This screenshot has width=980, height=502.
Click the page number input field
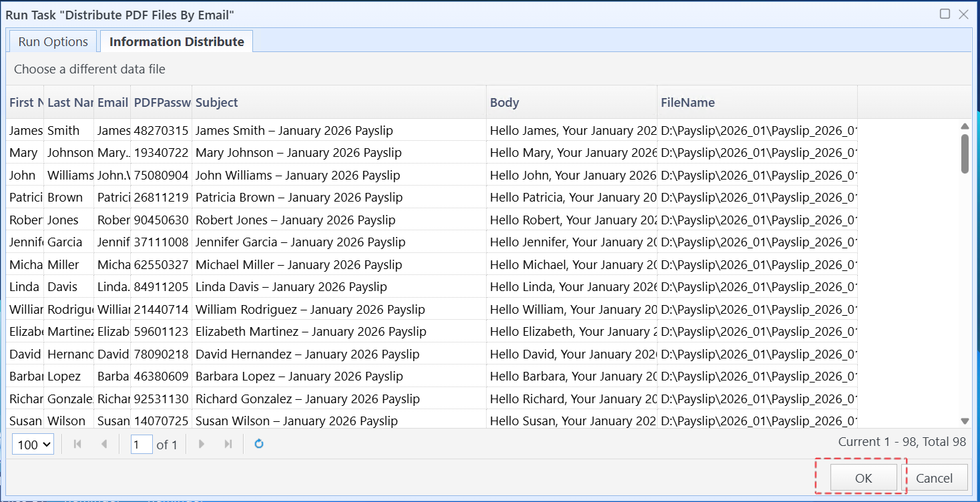tap(142, 445)
